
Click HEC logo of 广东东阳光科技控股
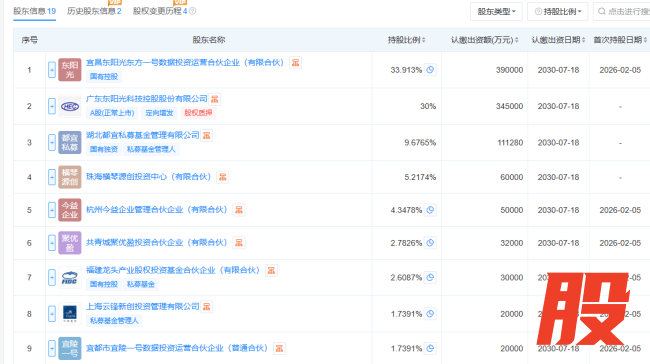70,106
